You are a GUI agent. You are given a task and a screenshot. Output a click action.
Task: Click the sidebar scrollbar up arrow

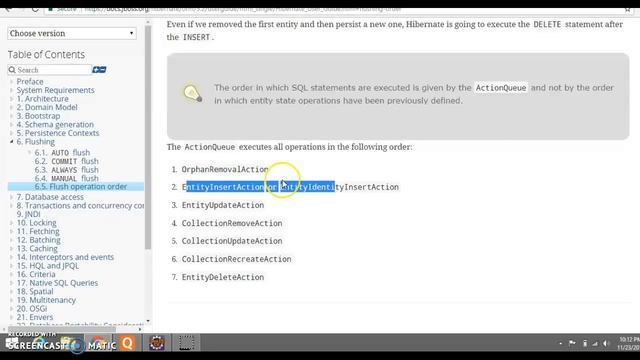pos(148,22)
